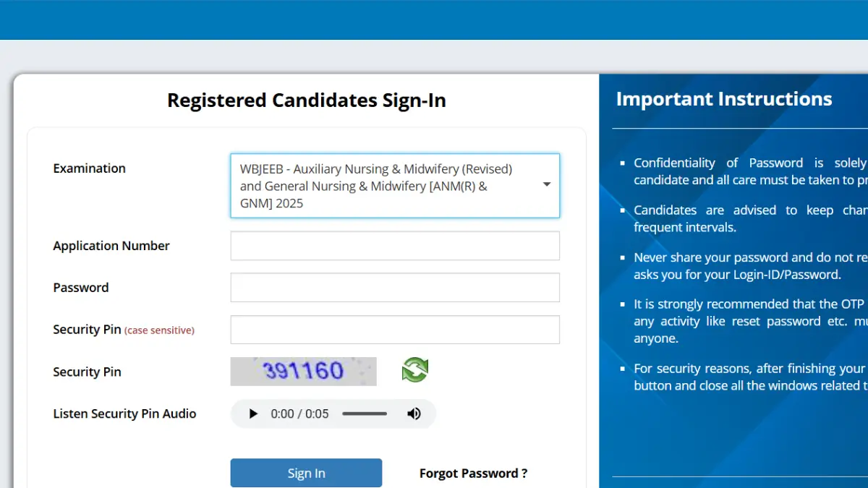The image size is (868, 488).
Task: Click the Examination dropdown arrow
Action: 547,185
